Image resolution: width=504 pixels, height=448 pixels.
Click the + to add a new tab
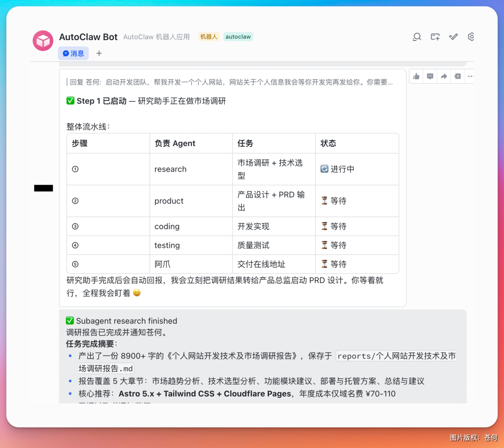pos(98,53)
